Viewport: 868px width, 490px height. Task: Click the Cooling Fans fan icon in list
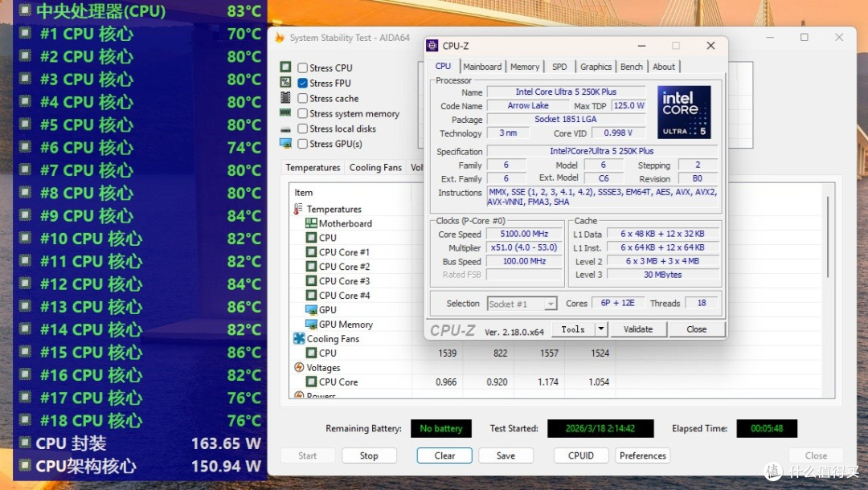pos(299,338)
